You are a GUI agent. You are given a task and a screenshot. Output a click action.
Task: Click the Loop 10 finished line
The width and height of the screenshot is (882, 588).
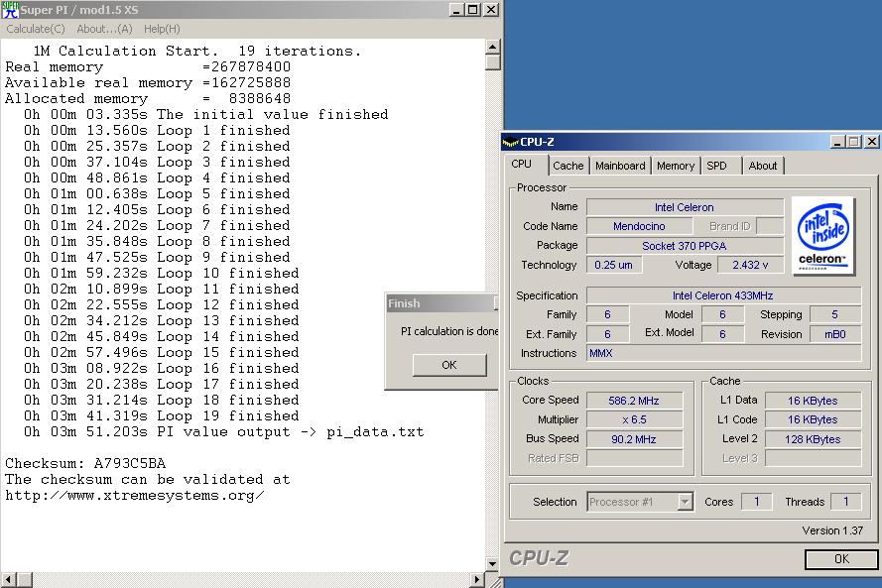click(162, 274)
